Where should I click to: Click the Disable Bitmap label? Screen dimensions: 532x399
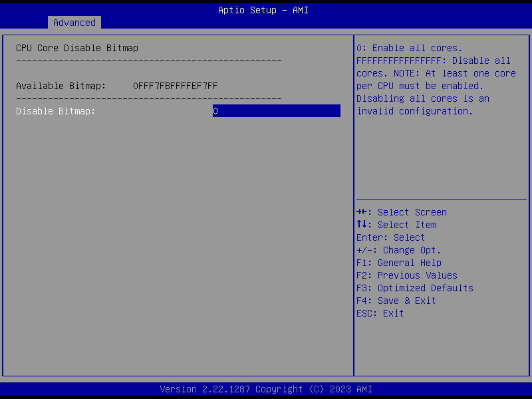point(56,111)
